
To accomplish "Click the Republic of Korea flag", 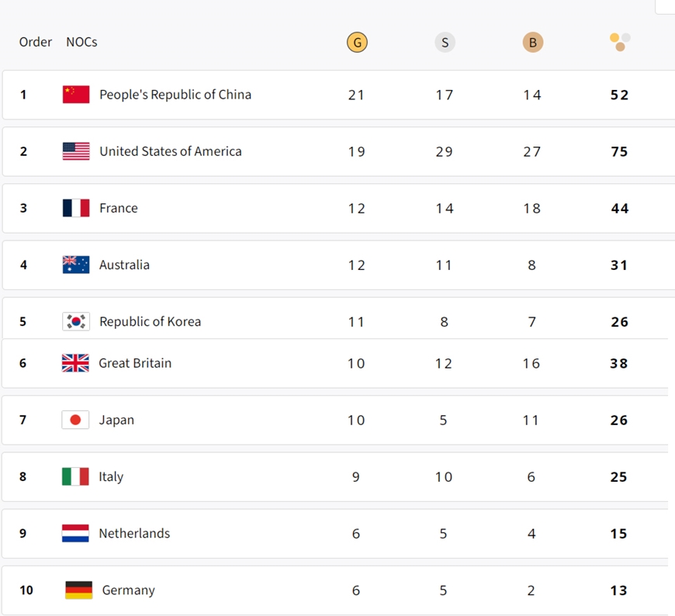I will pyautogui.click(x=76, y=321).
